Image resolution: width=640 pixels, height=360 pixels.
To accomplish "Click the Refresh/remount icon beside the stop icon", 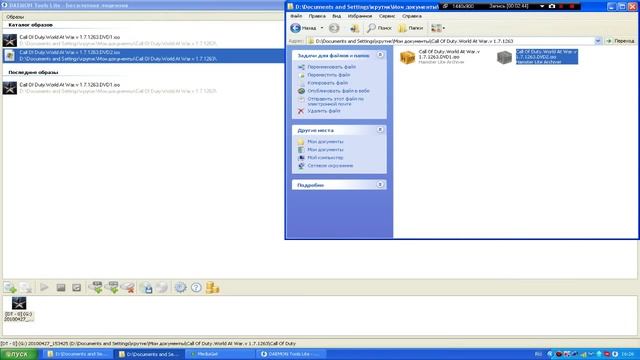I will (x=77, y=288).
